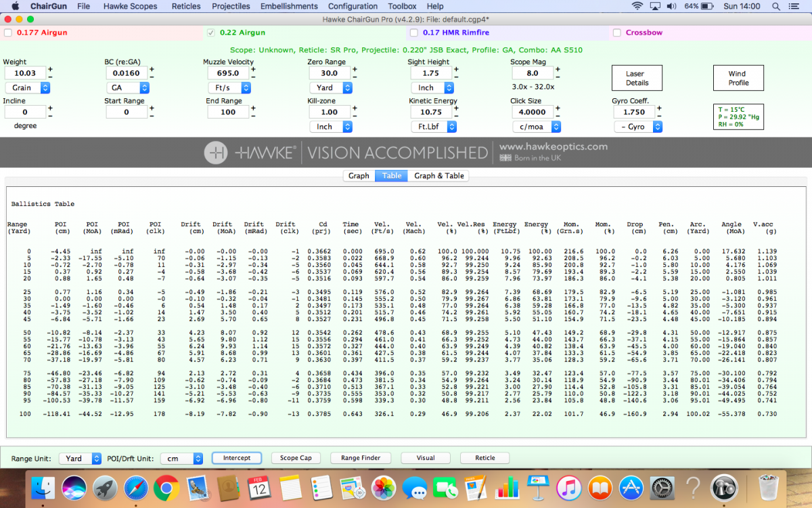The width and height of the screenshot is (812, 508).
Task: Open Calendar showing Feb 12 in Dock
Action: click(x=259, y=487)
